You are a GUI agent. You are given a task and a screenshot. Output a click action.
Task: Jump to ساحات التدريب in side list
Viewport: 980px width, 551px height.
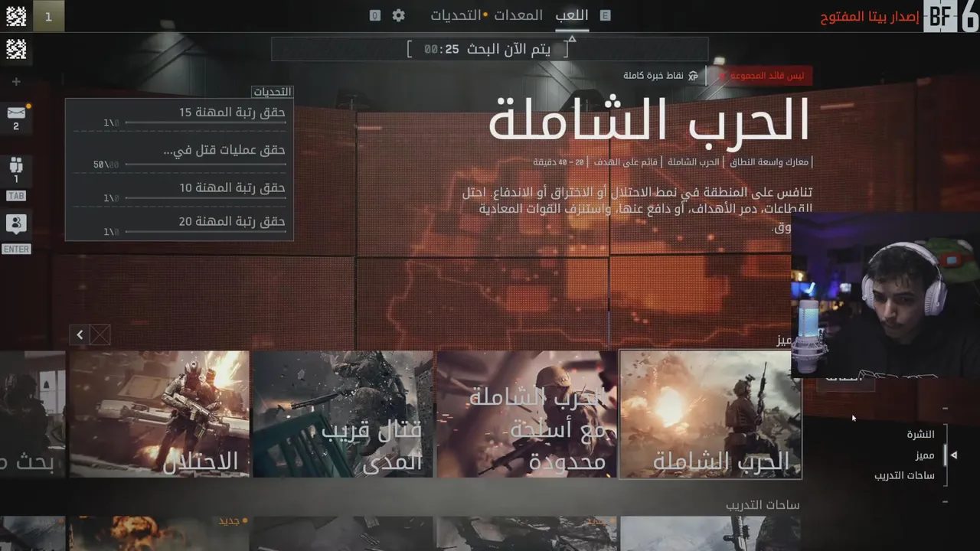click(905, 475)
